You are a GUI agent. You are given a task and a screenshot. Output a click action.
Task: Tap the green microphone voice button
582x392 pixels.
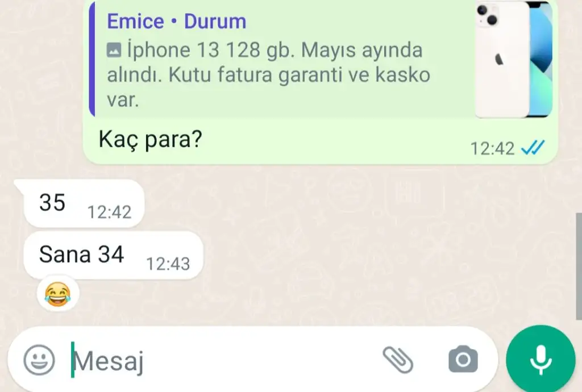pyautogui.click(x=541, y=360)
